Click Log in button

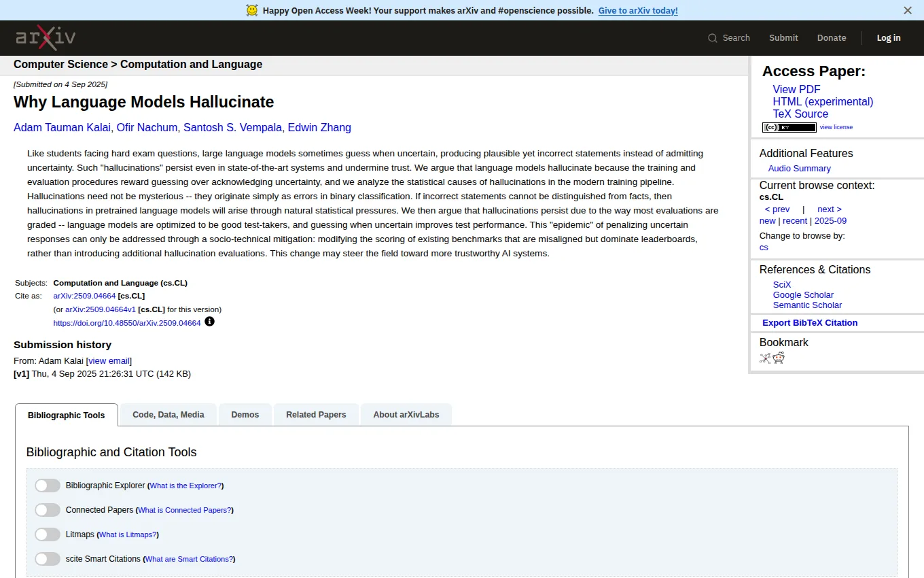[889, 38]
